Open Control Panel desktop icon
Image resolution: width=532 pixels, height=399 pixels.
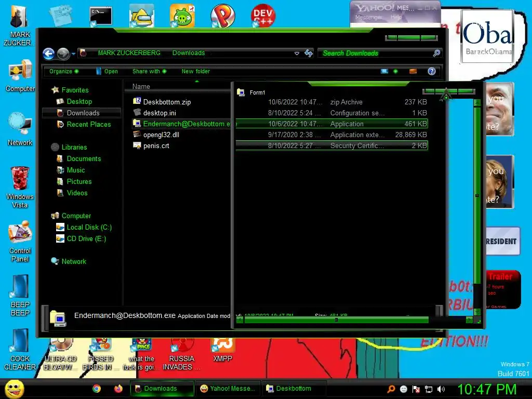point(20,241)
